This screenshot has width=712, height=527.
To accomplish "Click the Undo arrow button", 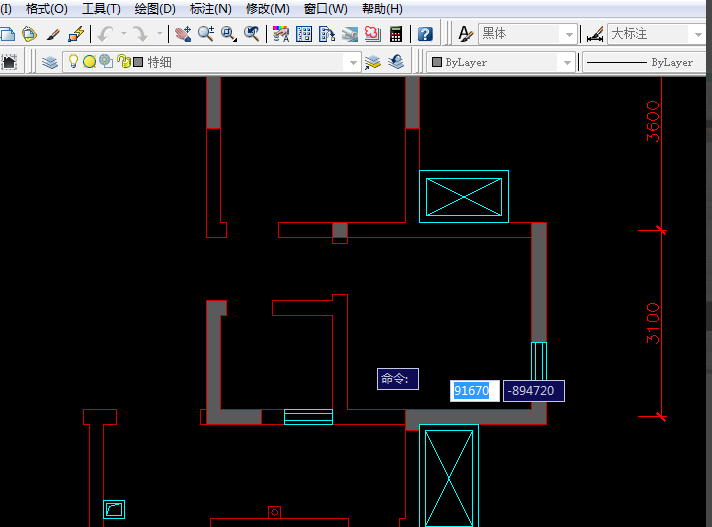I will (106, 34).
